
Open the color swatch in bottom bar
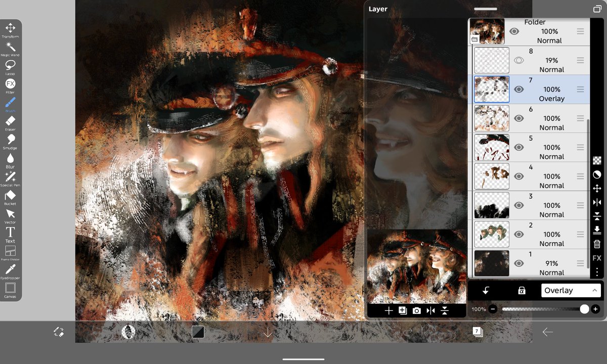pyautogui.click(x=198, y=332)
